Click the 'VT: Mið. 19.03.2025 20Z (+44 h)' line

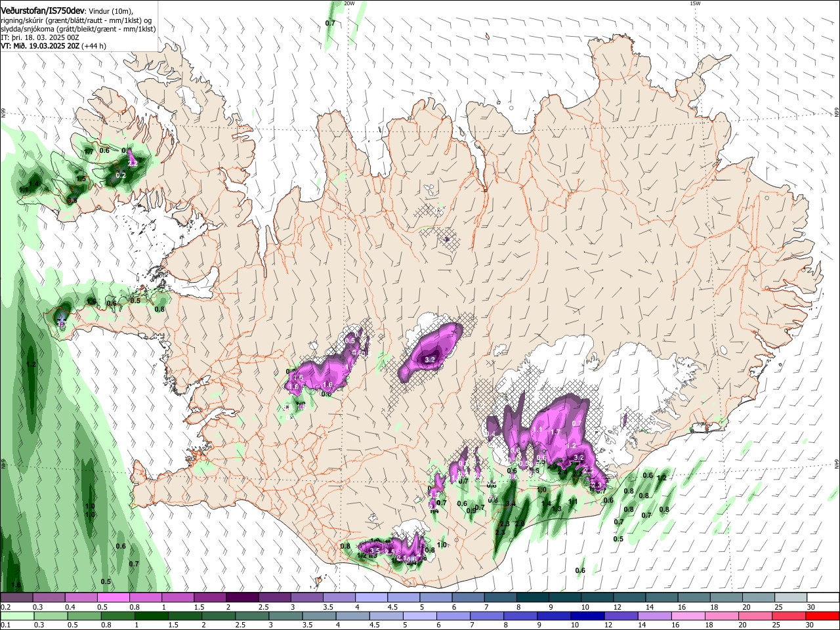tap(53, 47)
